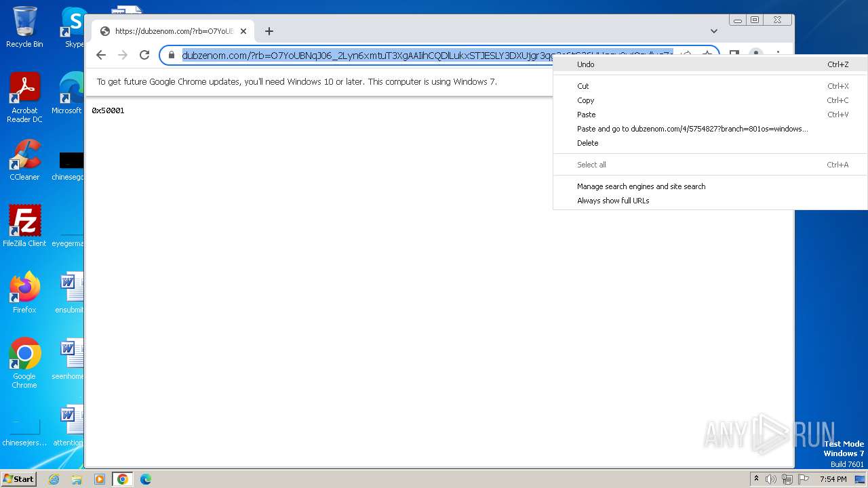Select Paste and go to dubzenom.com
The height and width of the screenshot is (488, 868).
[x=710, y=129]
